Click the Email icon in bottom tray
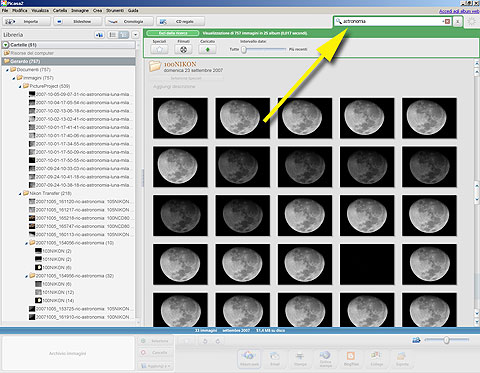 pyautogui.click(x=275, y=358)
